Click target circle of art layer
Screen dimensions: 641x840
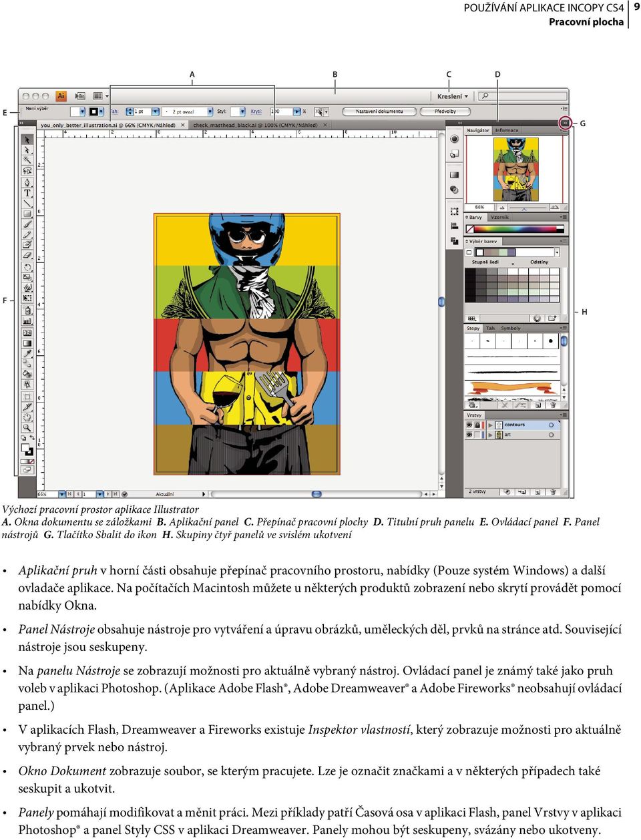[x=552, y=435]
